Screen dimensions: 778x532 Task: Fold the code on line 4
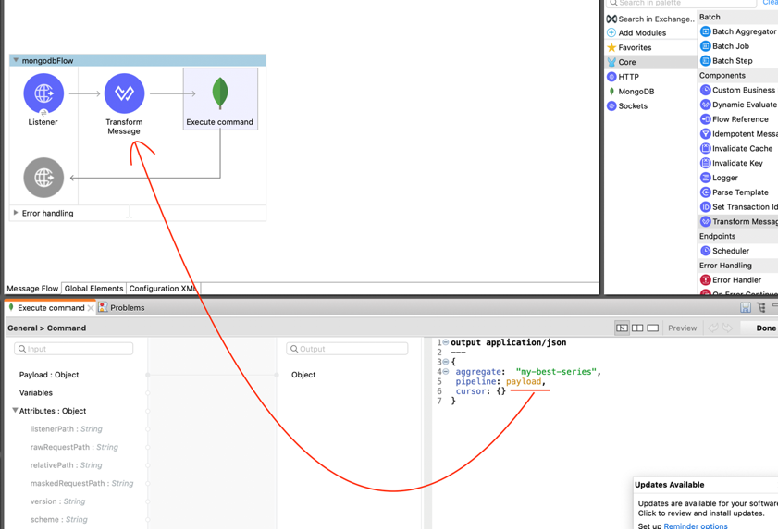coord(446,372)
